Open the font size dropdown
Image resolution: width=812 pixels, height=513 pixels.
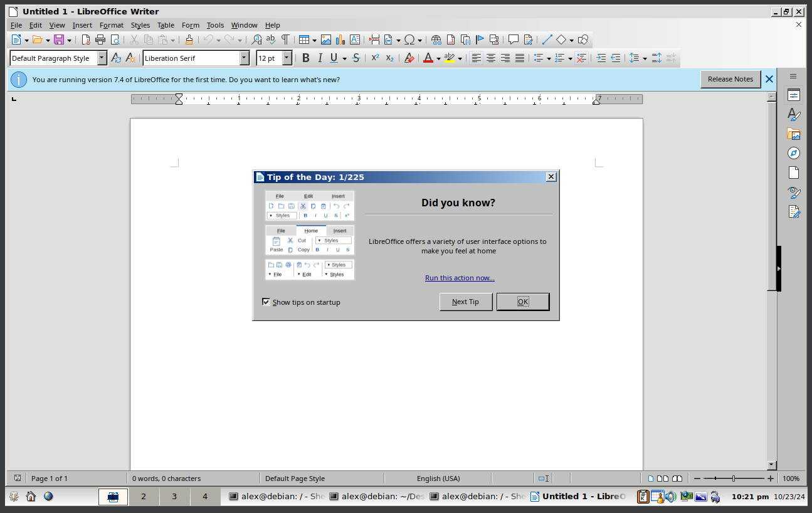[x=287, y=58]
